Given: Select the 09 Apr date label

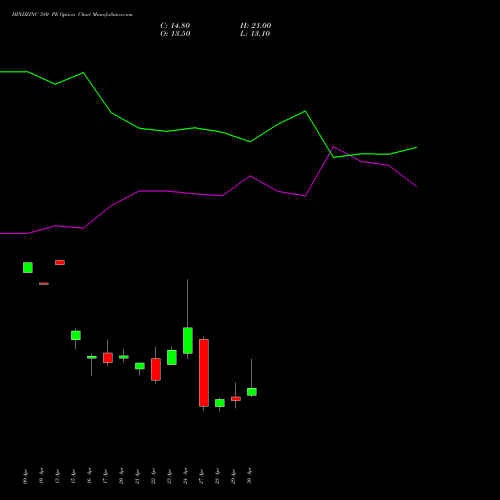Looking at the screenshot, I should pos(25,477).
